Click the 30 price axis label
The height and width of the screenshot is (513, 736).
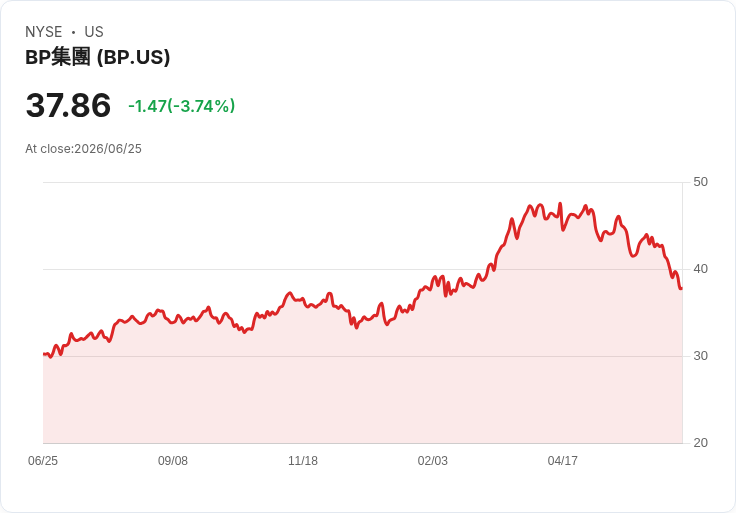click(x=700, y=356)
